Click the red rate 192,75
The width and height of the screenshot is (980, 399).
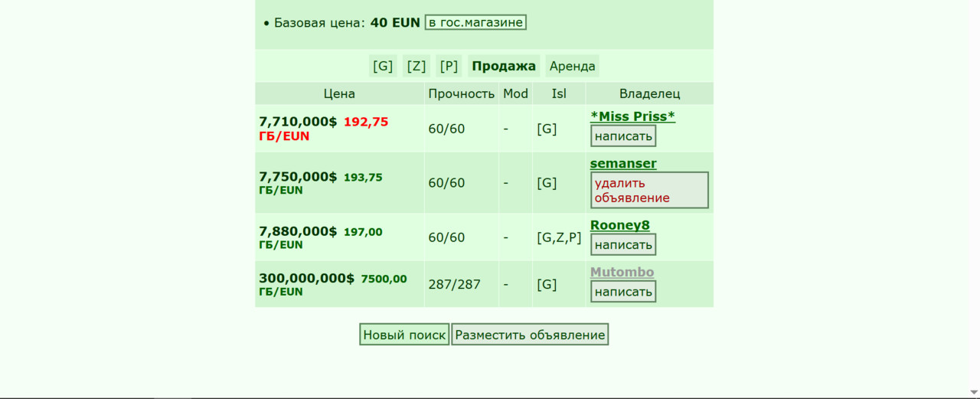point(366,122)
